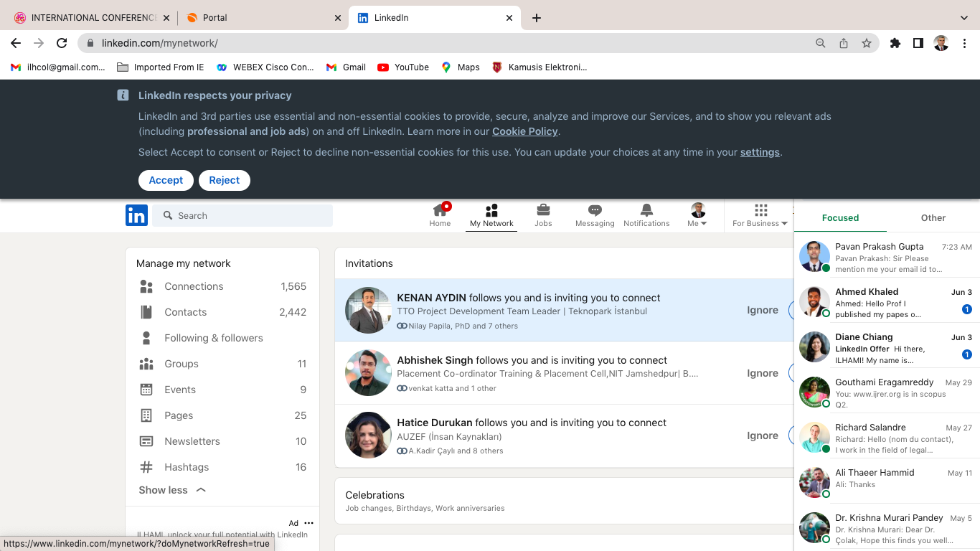Open KENAN AYDIN's profile photo
The height and width of the screenshot is (551, 980).
coord(368,311)
